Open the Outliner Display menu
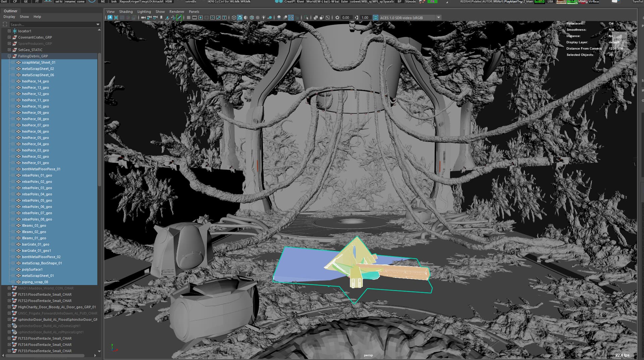 [x=9, y=17]
